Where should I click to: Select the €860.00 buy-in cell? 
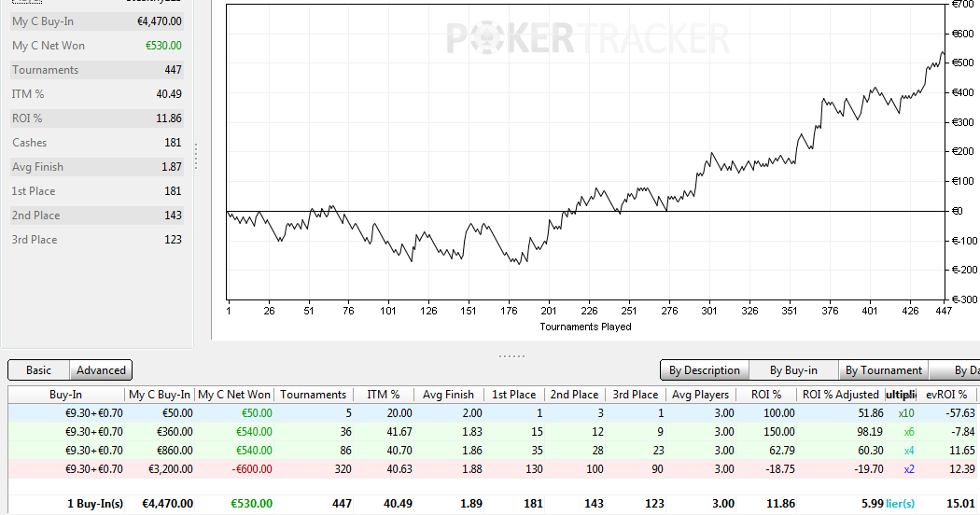pos(173,451)
